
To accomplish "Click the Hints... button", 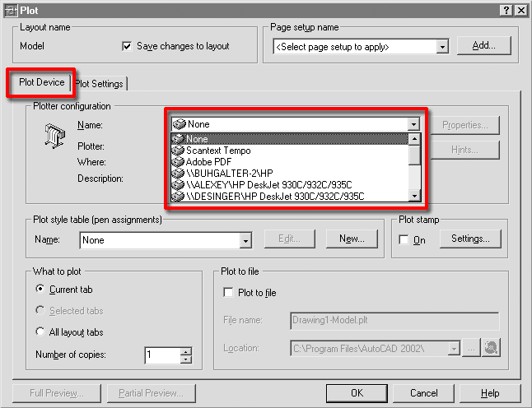I will click(464, 150).
